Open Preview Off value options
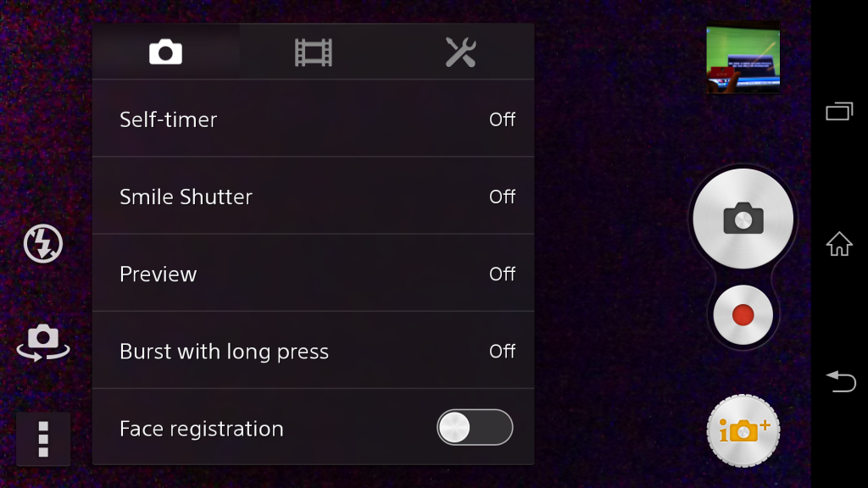Viewport: 868px width, 488px height. click(502, 274)
